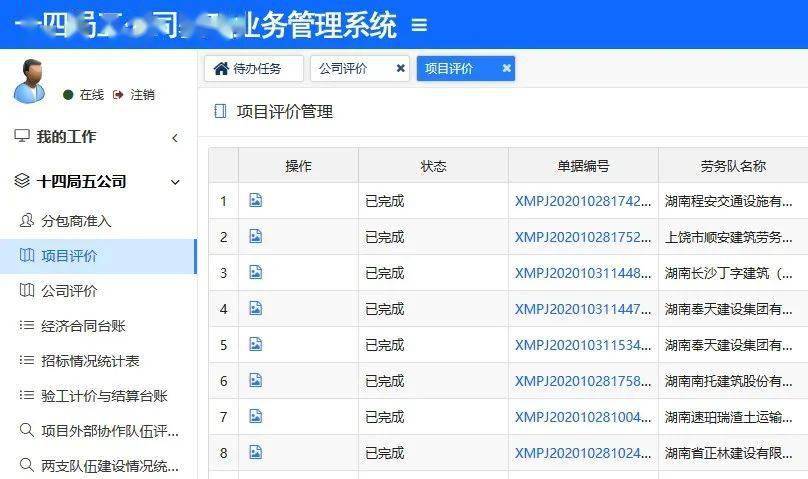The image size is (808, 479).
Task: Open 经济合同台账 in the sidebar
Action: pos(83,326)
